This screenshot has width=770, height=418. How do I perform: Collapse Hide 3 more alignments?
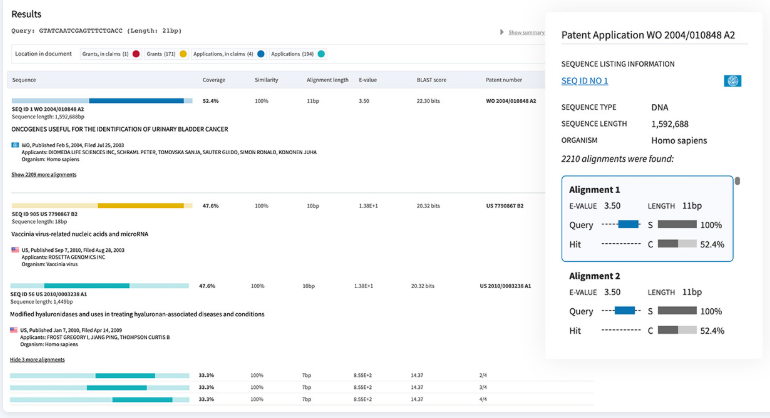pos(37,359)
